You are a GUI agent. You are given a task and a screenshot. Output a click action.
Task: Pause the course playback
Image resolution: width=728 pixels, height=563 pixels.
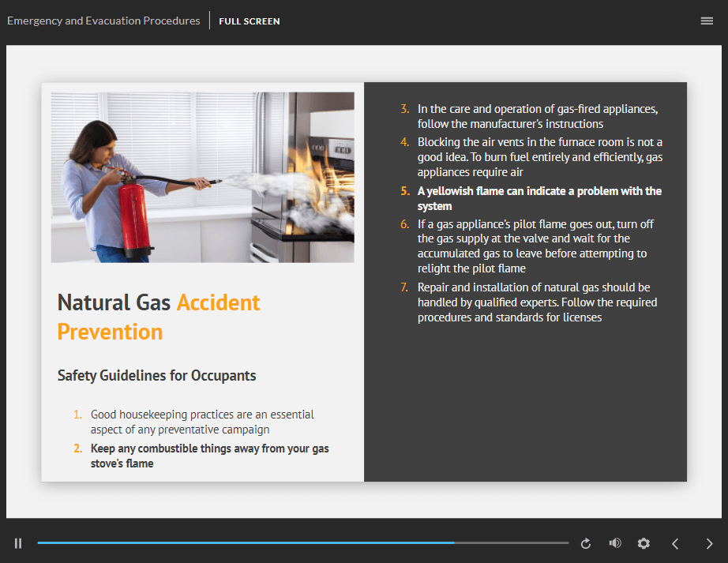tap(18, 543)
